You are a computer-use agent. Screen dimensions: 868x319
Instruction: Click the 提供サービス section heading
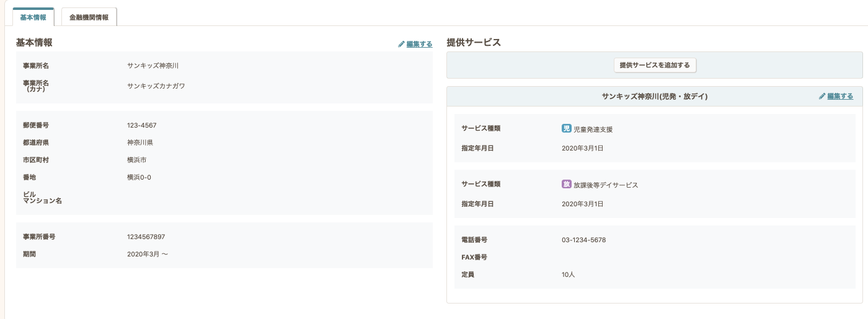(x=473, y=43)
